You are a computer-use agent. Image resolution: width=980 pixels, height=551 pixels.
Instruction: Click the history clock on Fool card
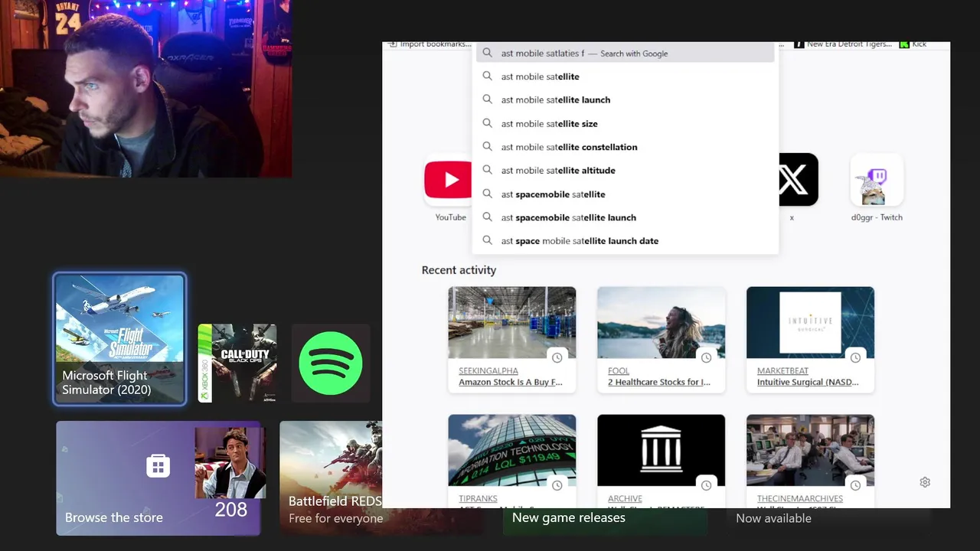707,357
